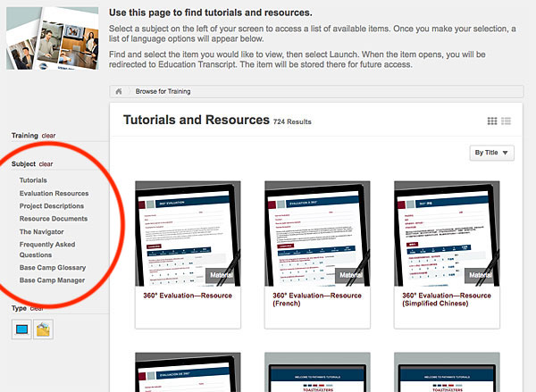Choose Resource Documents subject
536x392 pixels.
coord(53,219)
